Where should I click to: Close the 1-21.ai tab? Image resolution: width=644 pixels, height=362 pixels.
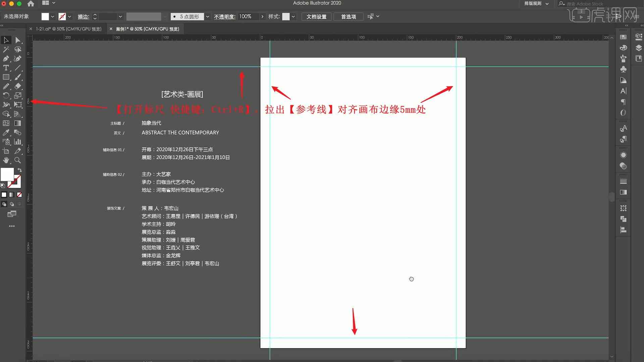(x=31, y=29)
